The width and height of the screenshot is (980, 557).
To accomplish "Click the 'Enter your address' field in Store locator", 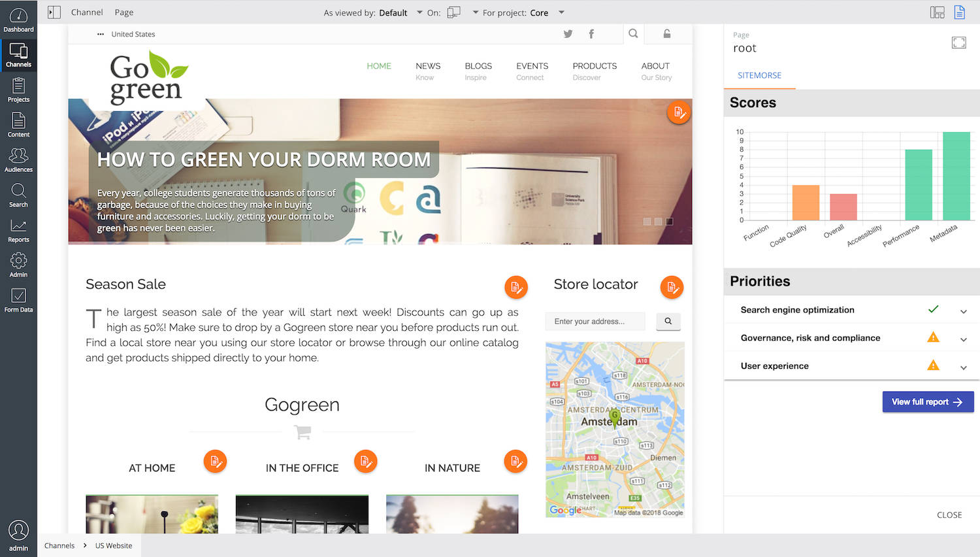I will click(595, 321).
